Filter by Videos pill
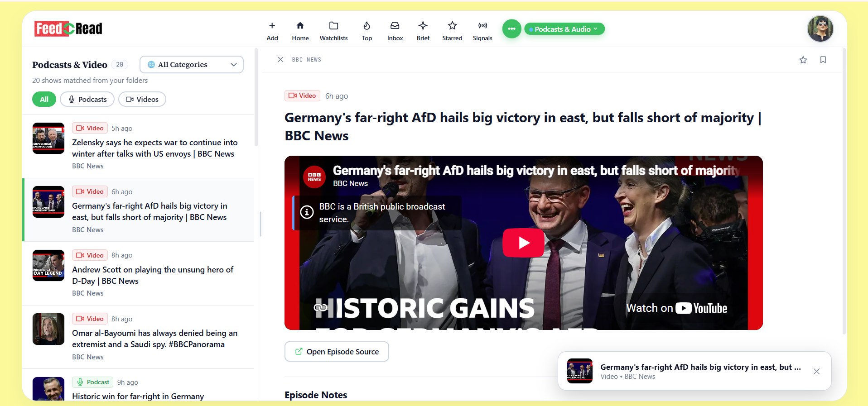 click(142, 99)
